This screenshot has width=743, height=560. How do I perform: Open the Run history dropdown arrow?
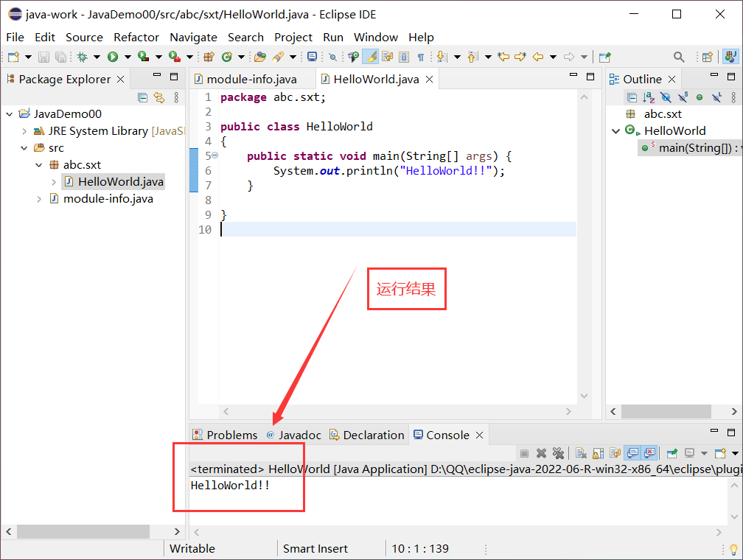(x=128, y=57)
